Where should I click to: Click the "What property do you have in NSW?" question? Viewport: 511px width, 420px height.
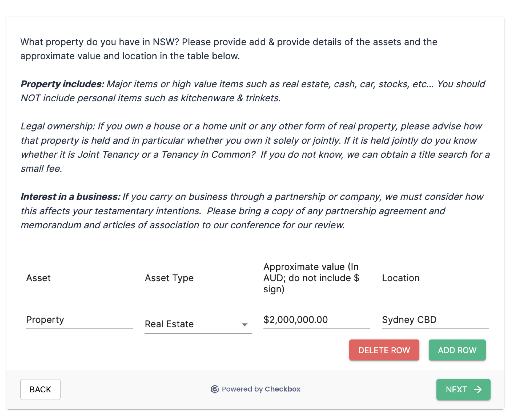(x=100, y=42)
